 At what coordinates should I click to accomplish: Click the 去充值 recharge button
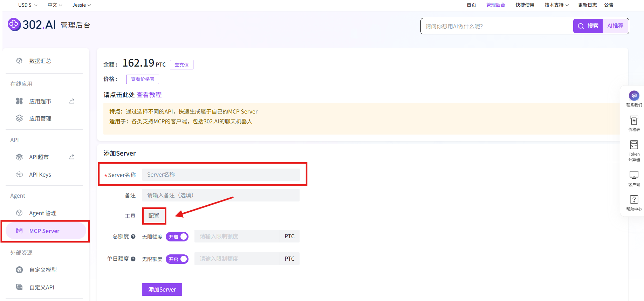181,65
